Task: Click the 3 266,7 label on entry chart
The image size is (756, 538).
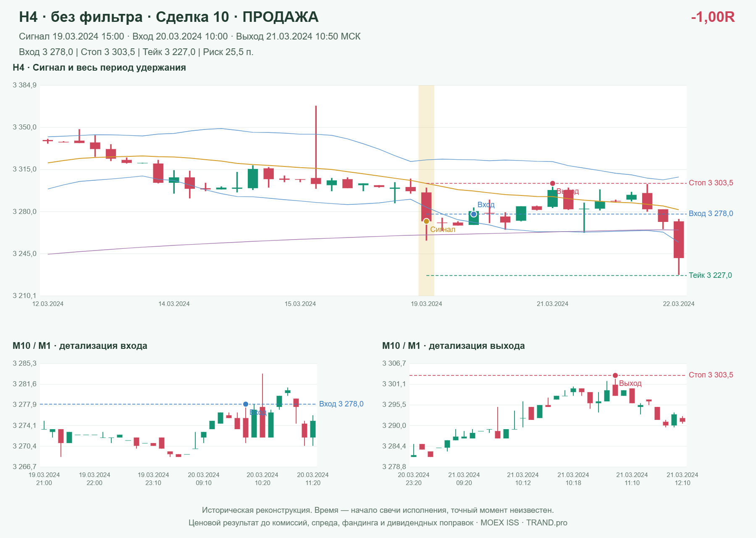Action: [x=24, y=467]
